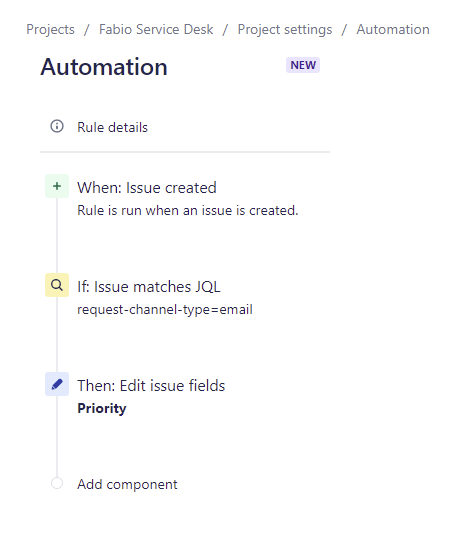This screenshot has width=467, height=540.
Task: Go to Fabio Service Desk breadcrumb
Action: coord(156,30)
